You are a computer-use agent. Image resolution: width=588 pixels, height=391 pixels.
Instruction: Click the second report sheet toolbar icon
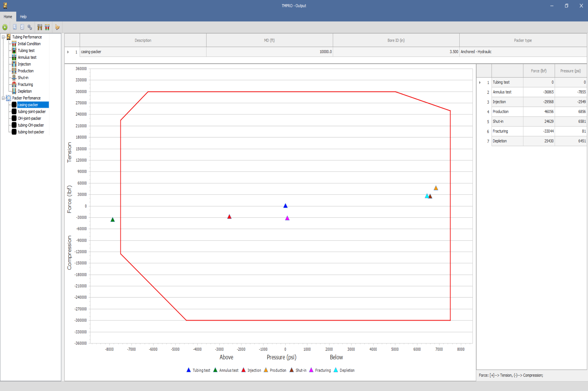(22, 27)
